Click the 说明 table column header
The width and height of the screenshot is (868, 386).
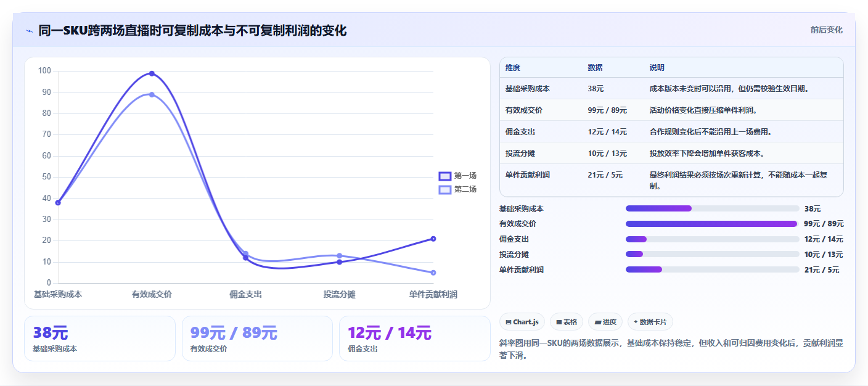pos(657,68)
